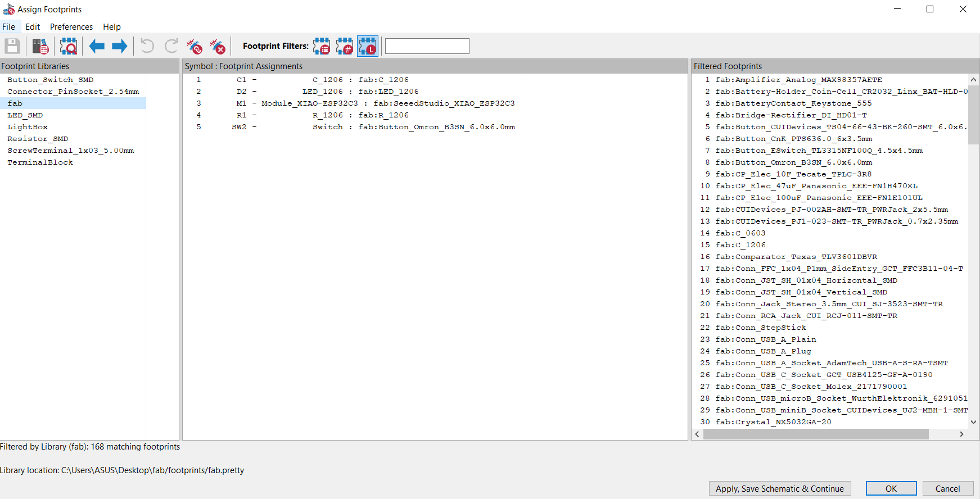Viewport: 980px width, 499px height.
Task: Click Apply, Save Schematic & Continue
Action: click(780, 488)
